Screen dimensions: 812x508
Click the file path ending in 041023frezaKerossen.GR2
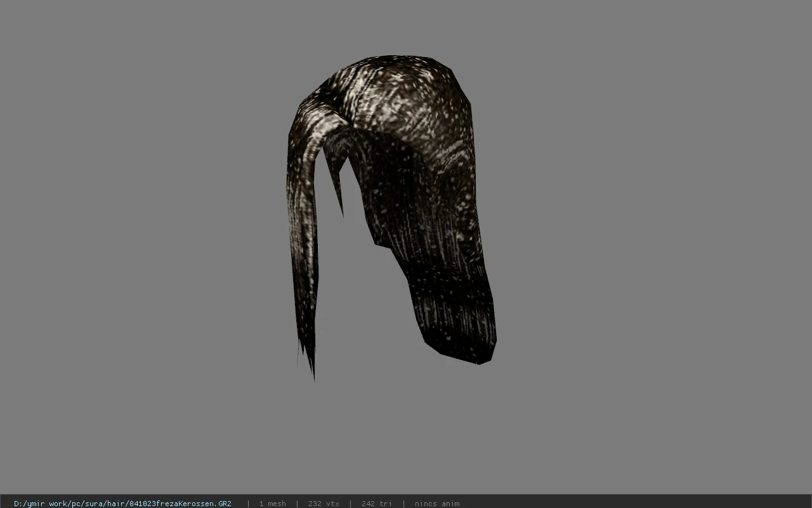tap(122, 504)
